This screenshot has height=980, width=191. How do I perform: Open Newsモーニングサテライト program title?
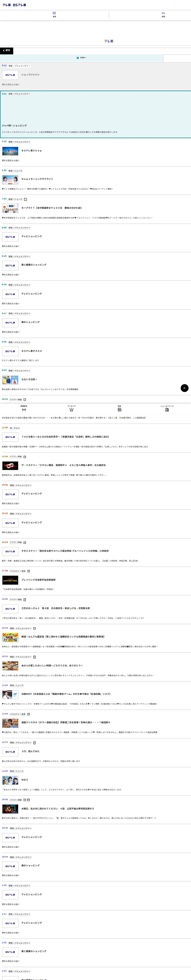click(37, 179)
